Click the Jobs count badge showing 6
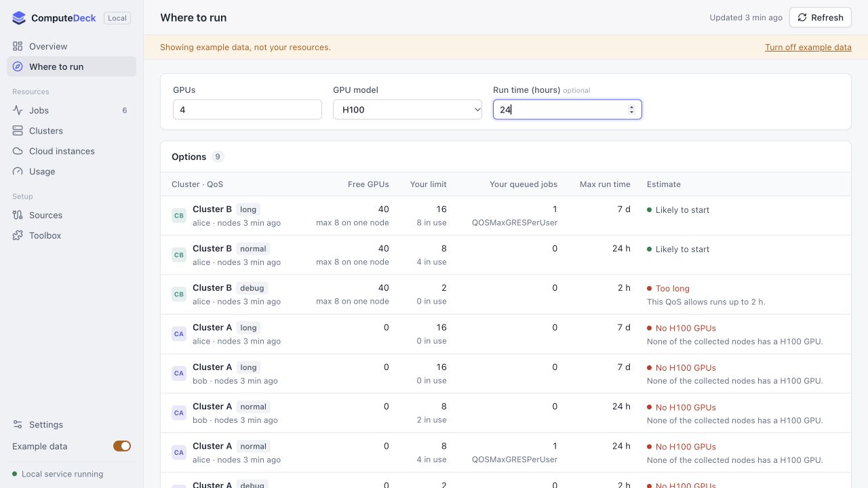This screenshot has width=868, height=488. [x=125, y=110]
